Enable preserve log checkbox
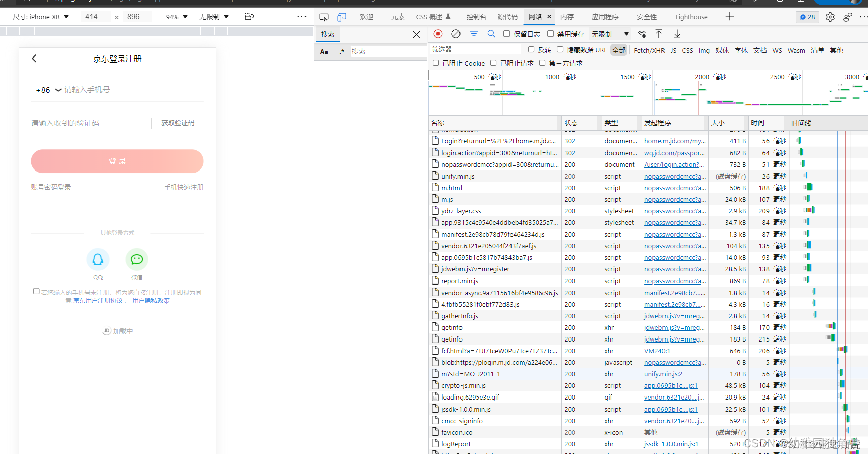The height and width of the screenshot is (454, 868). click(x=506, y=34)
